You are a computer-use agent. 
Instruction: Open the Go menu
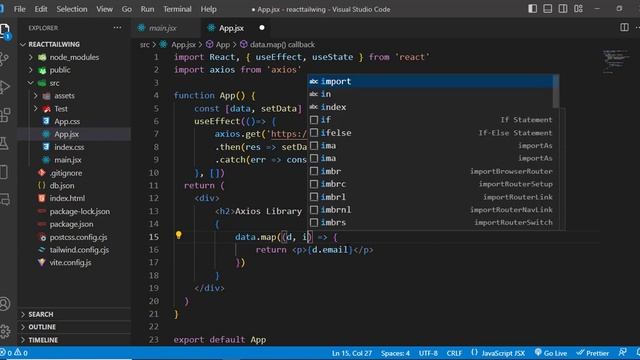[127, 9]
